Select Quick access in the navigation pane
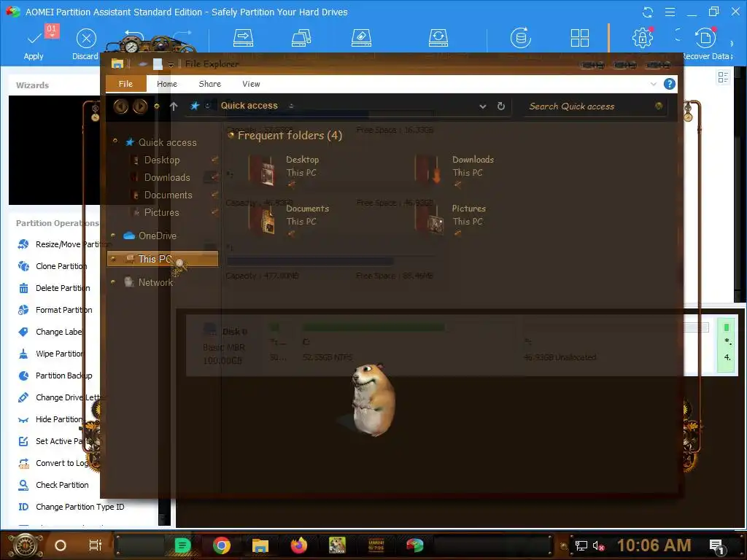747x560 pixels. (x=167, y=142)
